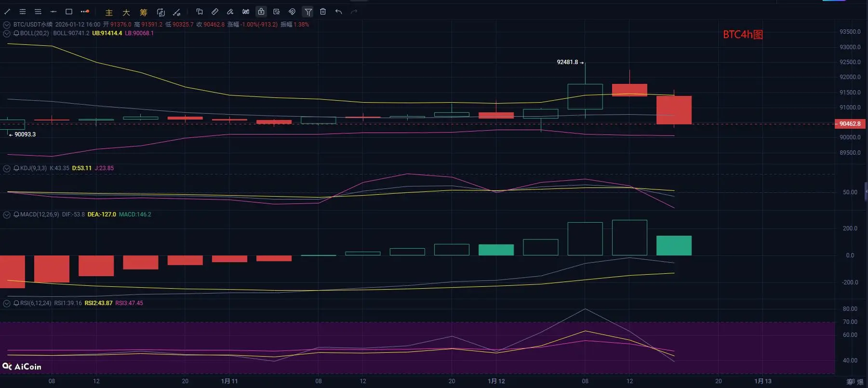
Task: Toggle the BOLL alert bell
Action: tap(16, 33)
